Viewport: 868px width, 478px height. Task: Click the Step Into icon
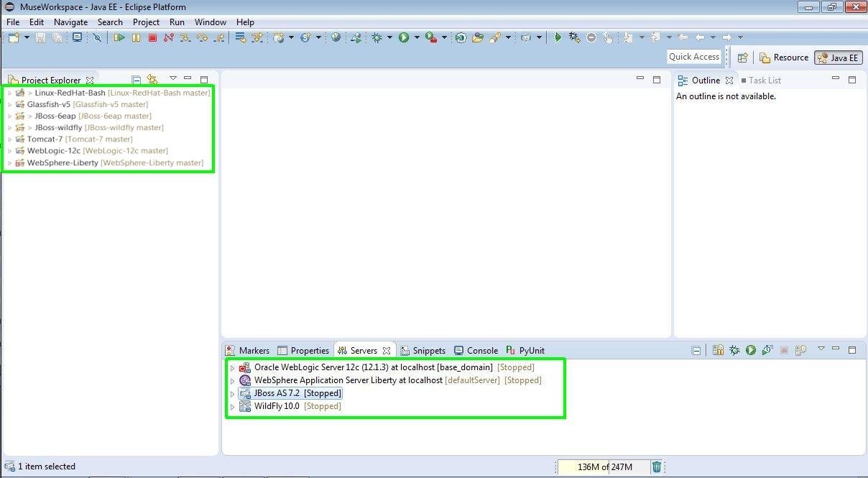coord(185,37)
